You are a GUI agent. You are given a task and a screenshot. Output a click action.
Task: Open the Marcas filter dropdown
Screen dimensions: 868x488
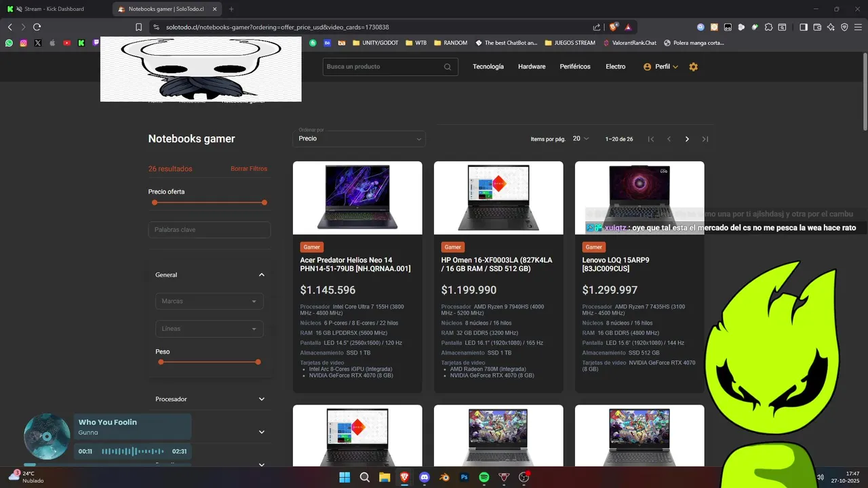pyautogui.click(x=209, y=301)
